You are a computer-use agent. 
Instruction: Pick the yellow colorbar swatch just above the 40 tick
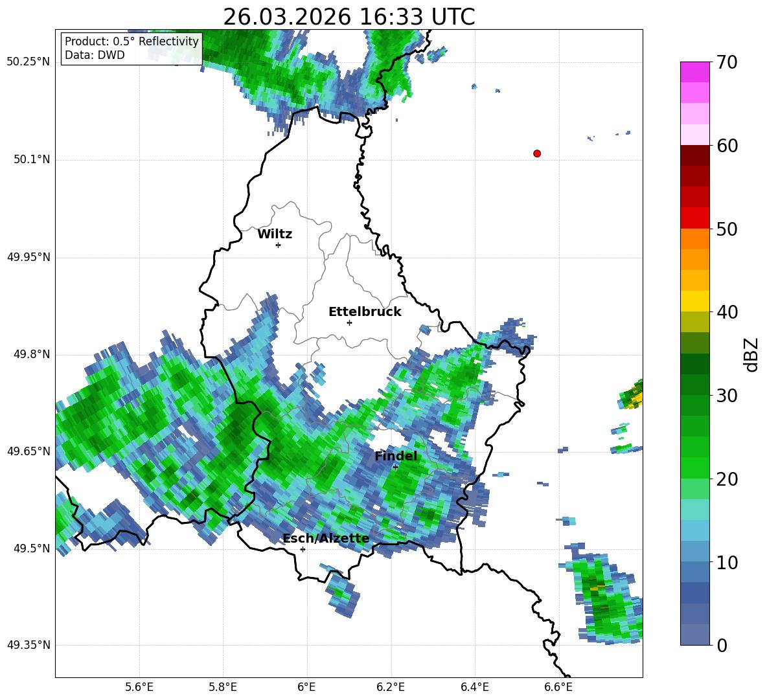(x=694, y=301)
